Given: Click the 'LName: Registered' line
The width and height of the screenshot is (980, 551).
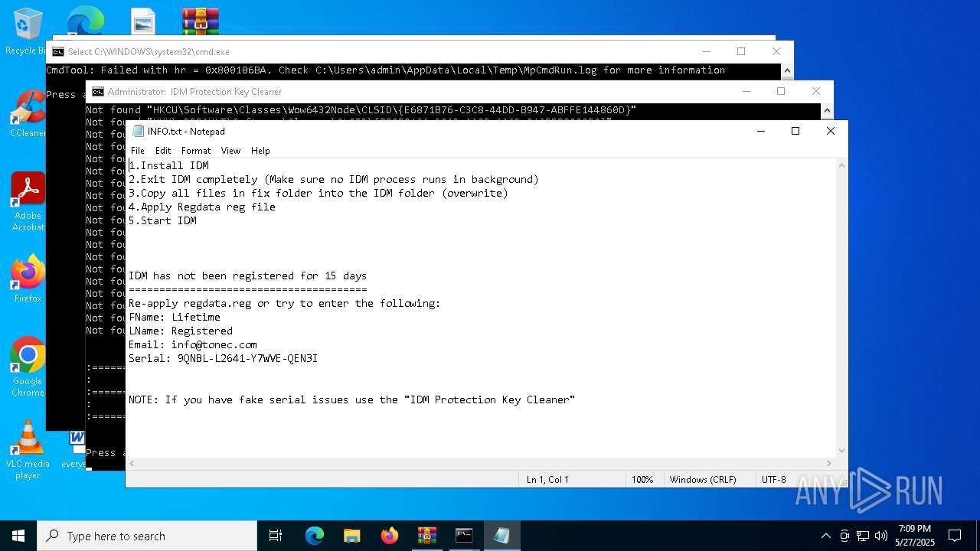Looking at the screenshot, I should pyautogui.click(x=181, y=331).
